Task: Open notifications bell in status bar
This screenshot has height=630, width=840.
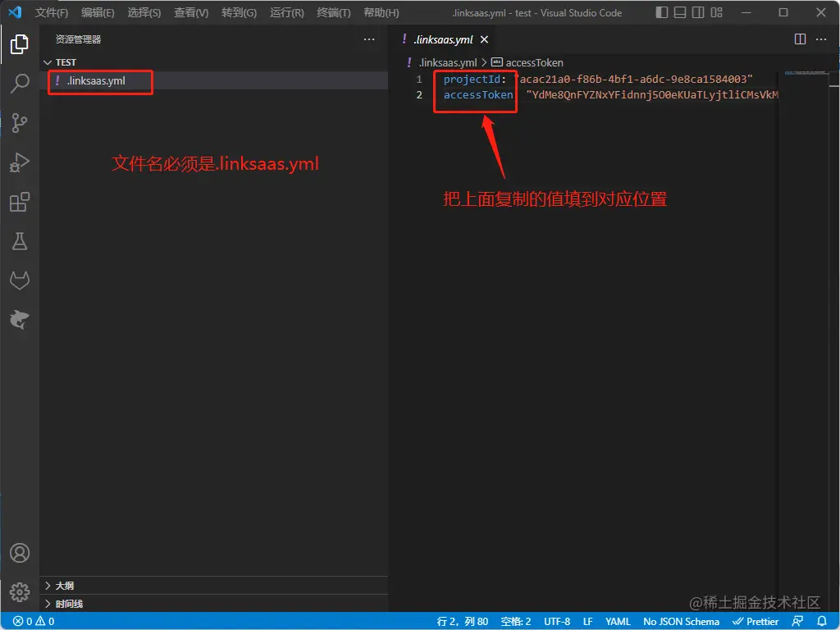Action: coord(822,621)
